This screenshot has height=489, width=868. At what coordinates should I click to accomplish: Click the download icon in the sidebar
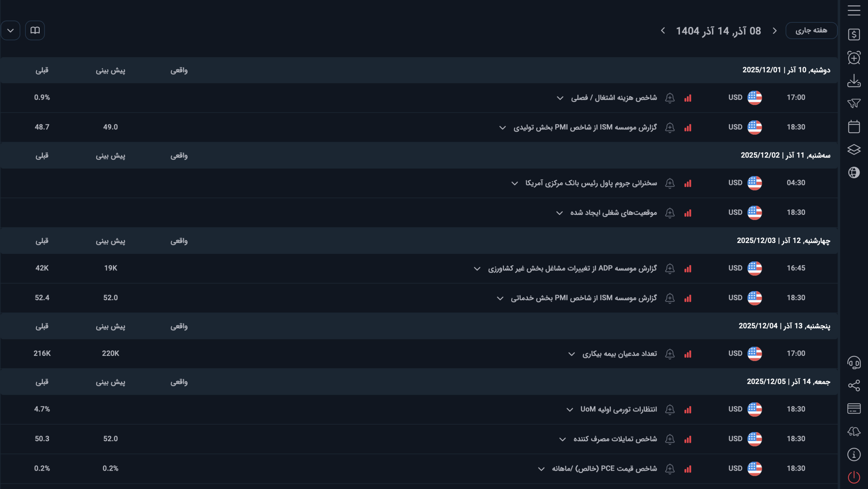pyautogui.click(x=854, y=81)
